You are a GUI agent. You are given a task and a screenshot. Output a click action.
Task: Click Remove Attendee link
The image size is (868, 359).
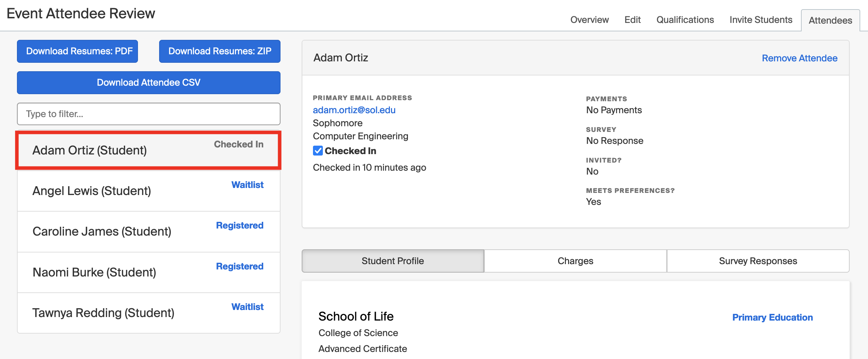(800, 58)
